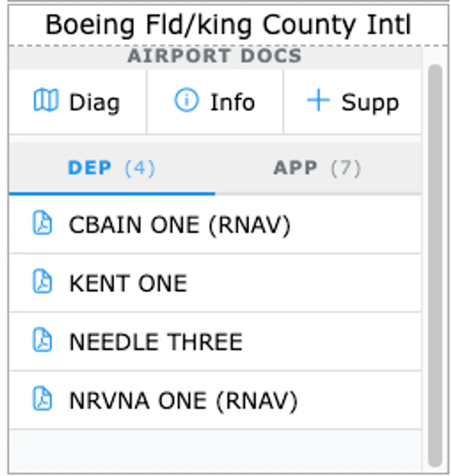Click the APP tab count (7)

[x=346, y=168]
